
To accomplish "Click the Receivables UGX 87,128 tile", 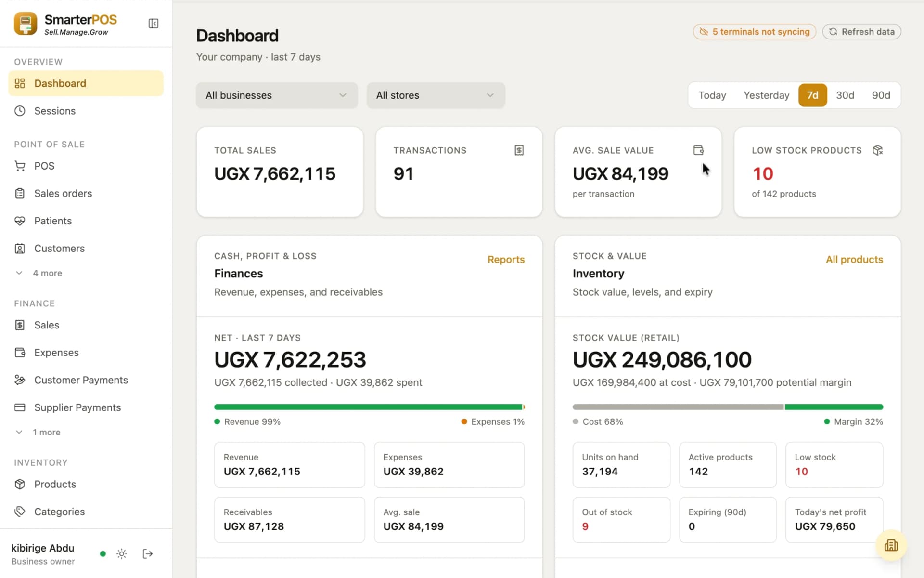I will click(289, 520).
